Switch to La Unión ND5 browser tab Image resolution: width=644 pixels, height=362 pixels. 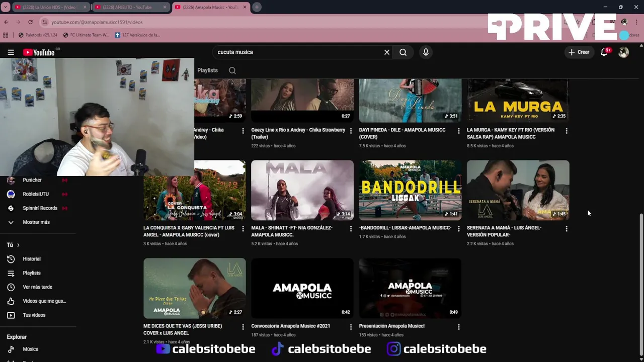pos(50,7)
